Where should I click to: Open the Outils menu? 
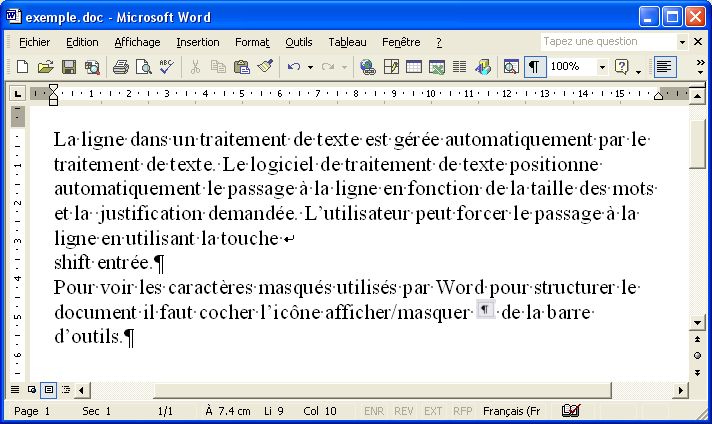298,42
